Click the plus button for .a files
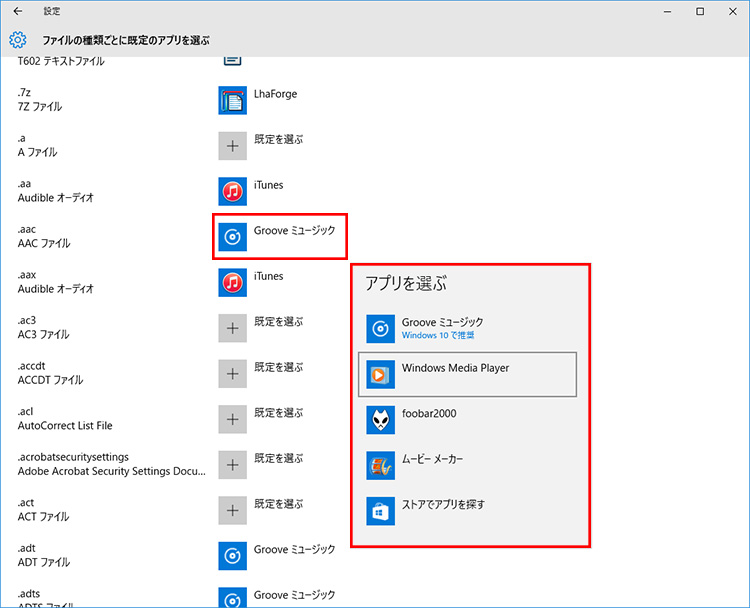The image size is (750, 608). (233, 146)
